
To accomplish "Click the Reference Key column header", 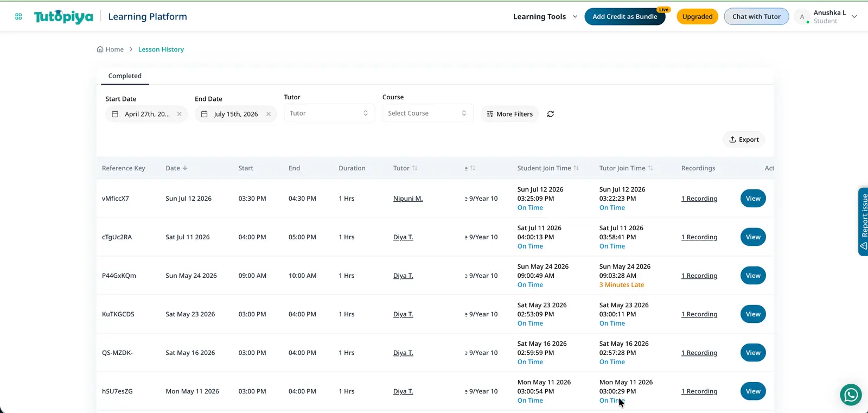I will click(124, 168).
